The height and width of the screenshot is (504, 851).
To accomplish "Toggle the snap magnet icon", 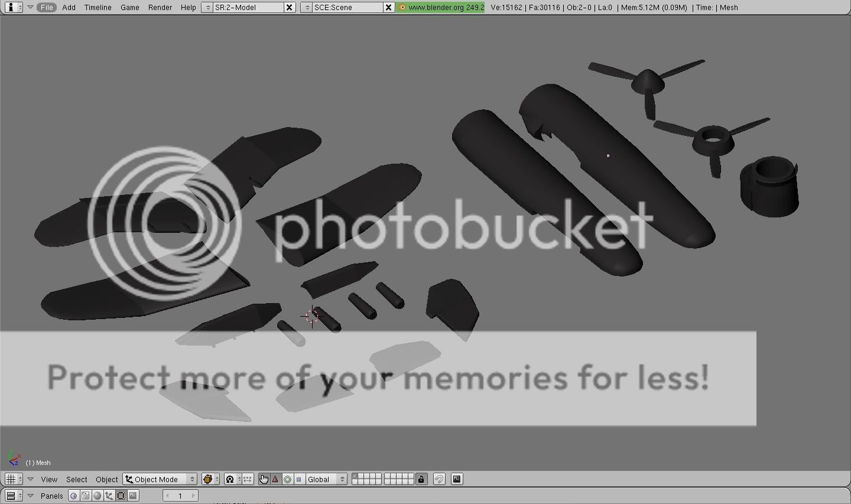I will pyautogui.click(x=439, y=479).
